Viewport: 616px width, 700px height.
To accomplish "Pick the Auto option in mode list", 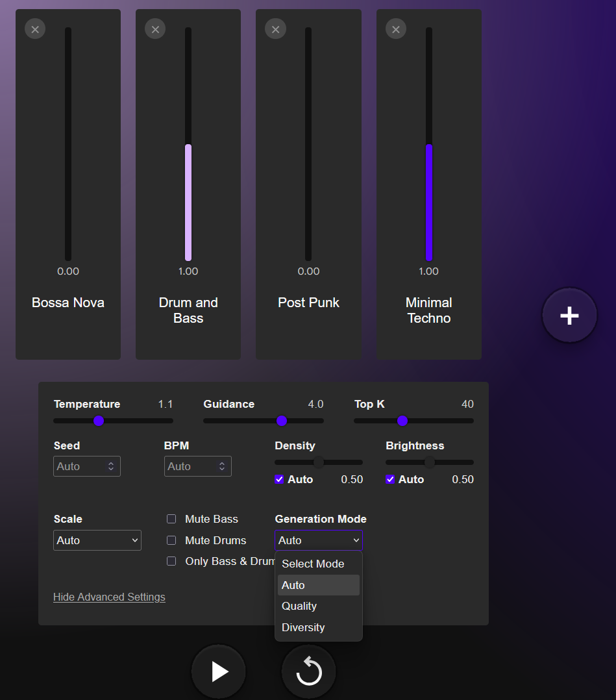I will 293,585.
